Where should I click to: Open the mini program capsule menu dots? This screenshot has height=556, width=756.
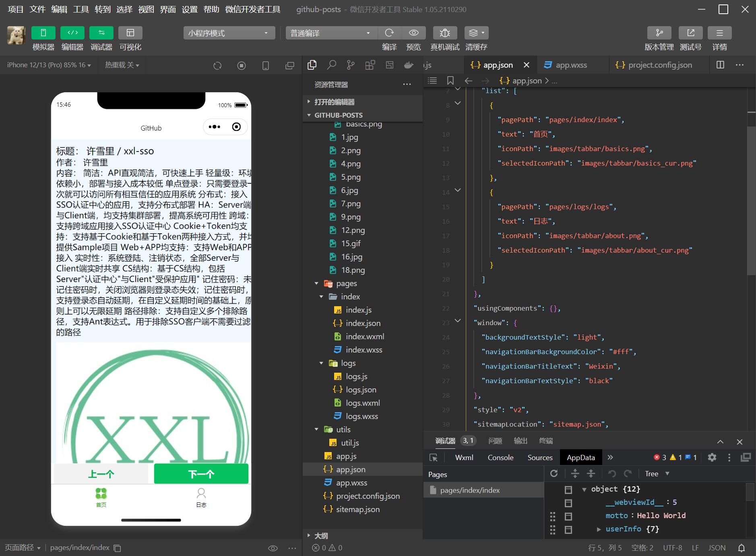click(214, 127)
